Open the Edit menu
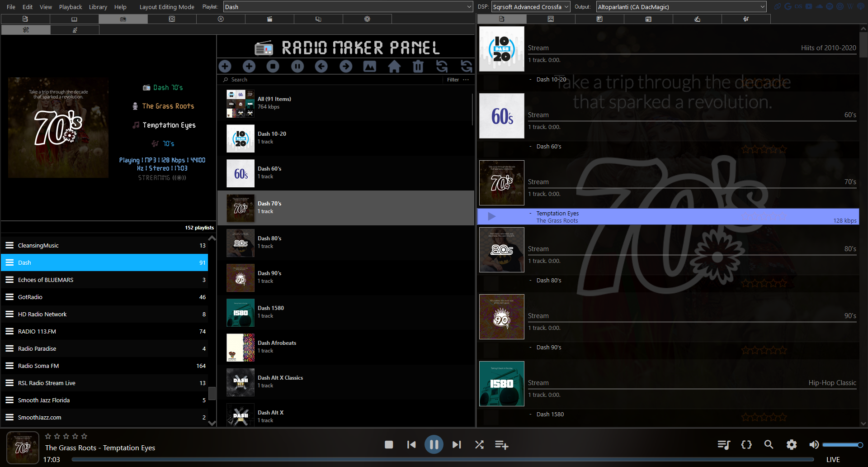The image size is (868, 467). point(28,7)
